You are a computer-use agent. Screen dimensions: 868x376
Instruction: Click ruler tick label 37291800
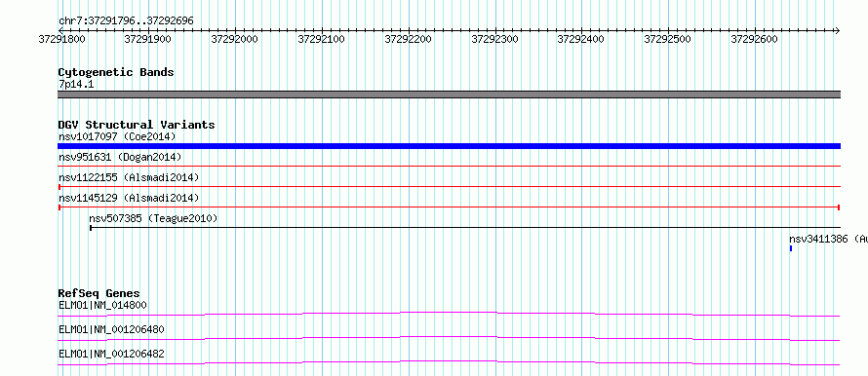click(x=62, y=39)
